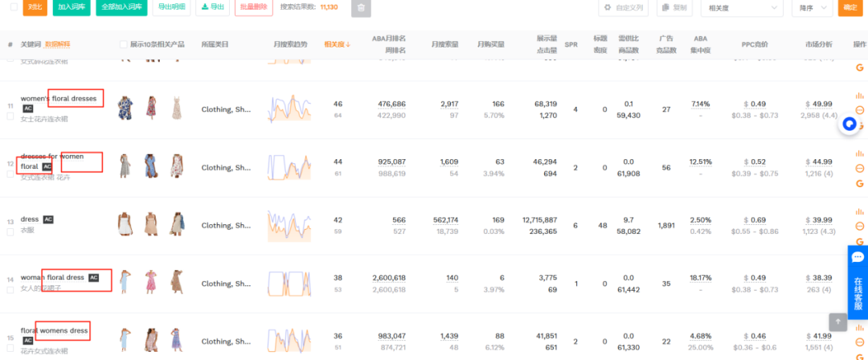Open the 自定义列 custom columns button
The height and width of the screenshot is (360, 868).
click(x=623, y=8)
